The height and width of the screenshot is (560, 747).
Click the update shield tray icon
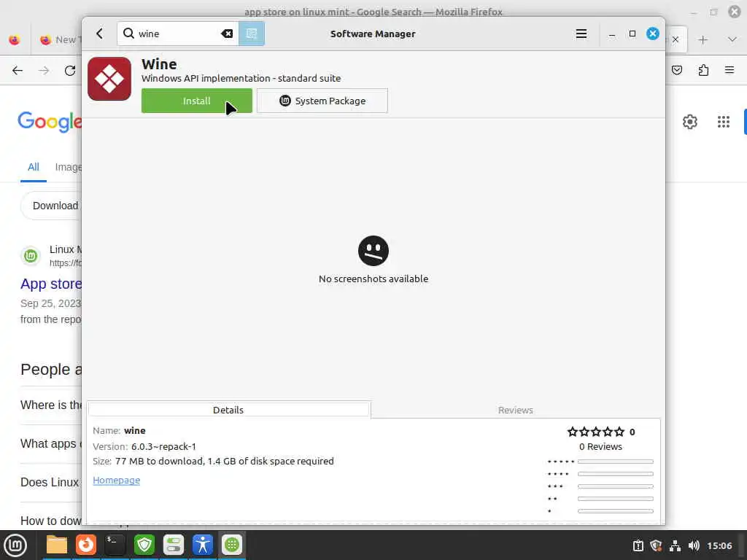tap(657, 545)
